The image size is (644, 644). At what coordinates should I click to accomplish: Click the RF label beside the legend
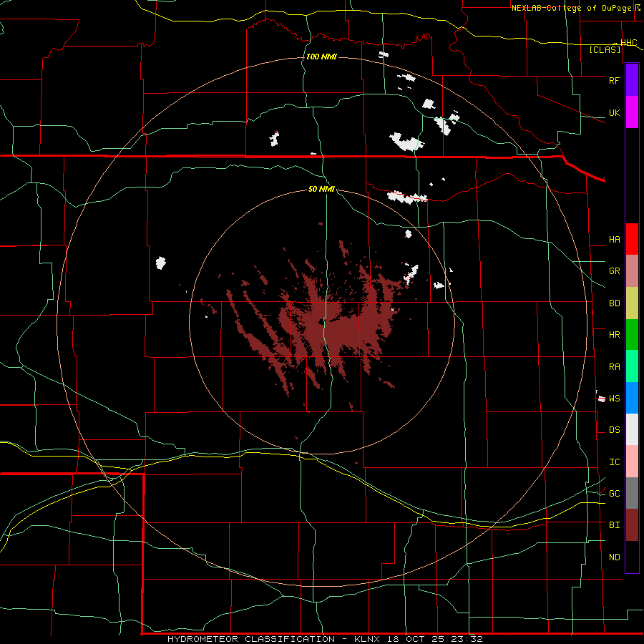tap(614, 80)
